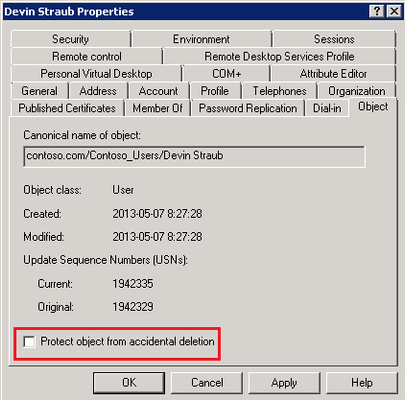Select the Object tab
Screen dimensions: 405x400
(373, 107)
